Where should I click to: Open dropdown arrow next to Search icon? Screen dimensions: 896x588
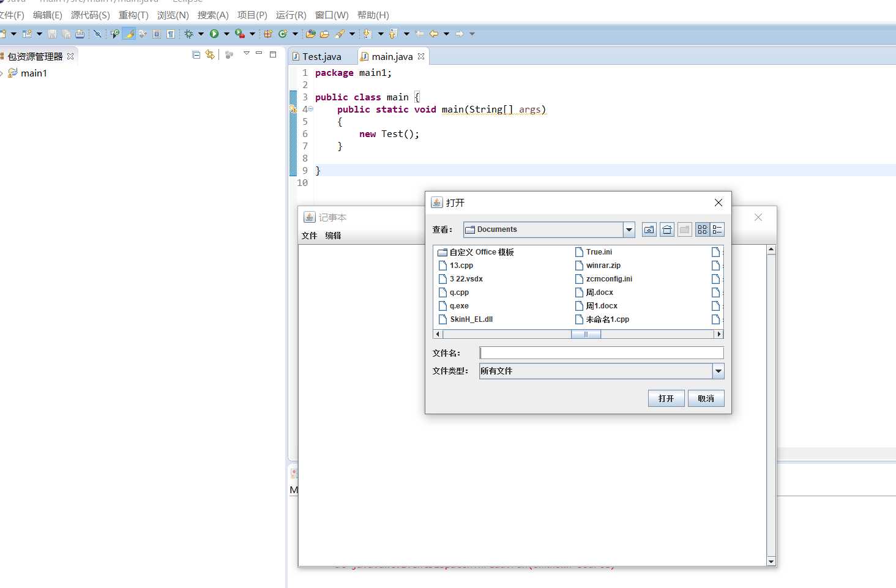point(352,34)
